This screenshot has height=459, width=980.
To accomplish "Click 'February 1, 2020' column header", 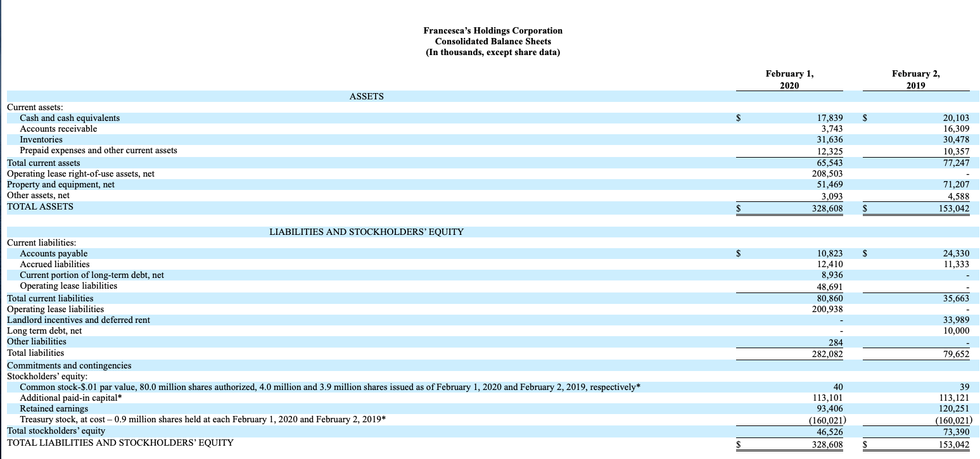I will pyautogui.click(x=789, y=80).
